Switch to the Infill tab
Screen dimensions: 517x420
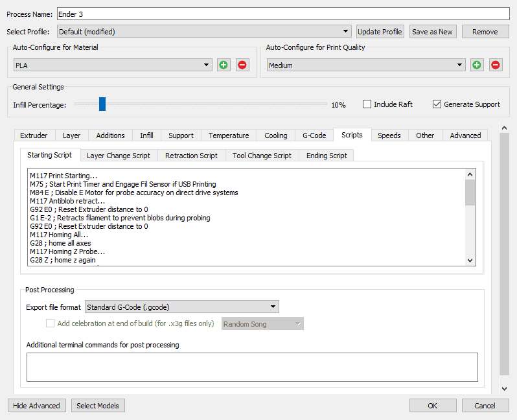(146, 135)
